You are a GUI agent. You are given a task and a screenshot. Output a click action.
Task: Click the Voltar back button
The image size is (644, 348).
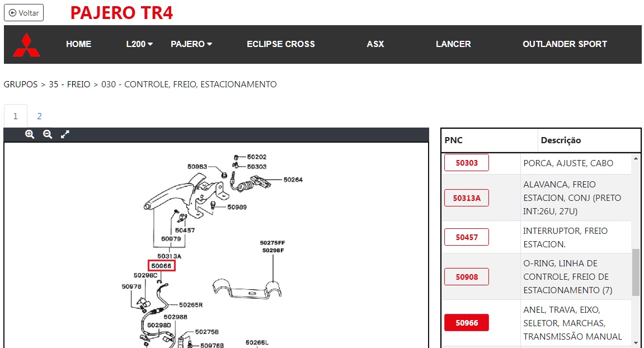tap(23, 13)
